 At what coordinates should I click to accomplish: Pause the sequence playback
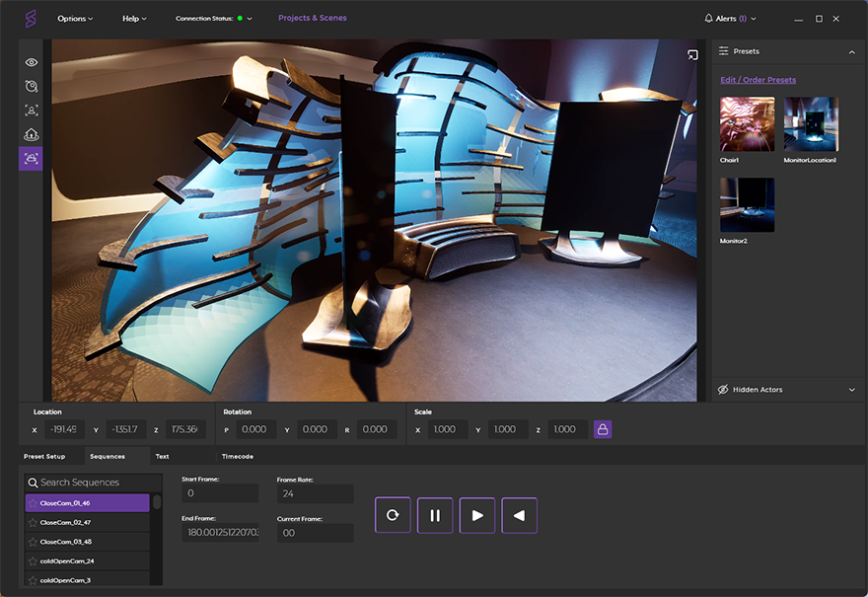click(x=435, y=515)
